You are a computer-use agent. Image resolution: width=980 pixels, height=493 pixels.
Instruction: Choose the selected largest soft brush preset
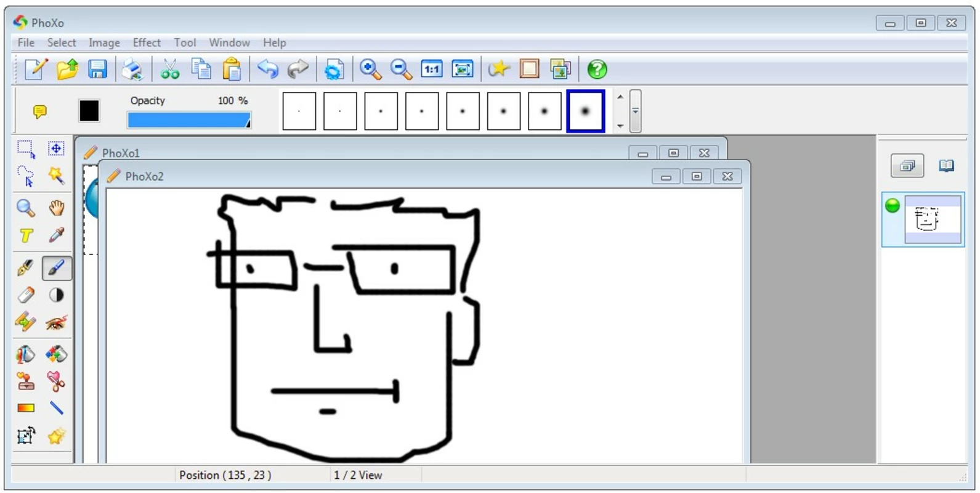coord(585,111)
